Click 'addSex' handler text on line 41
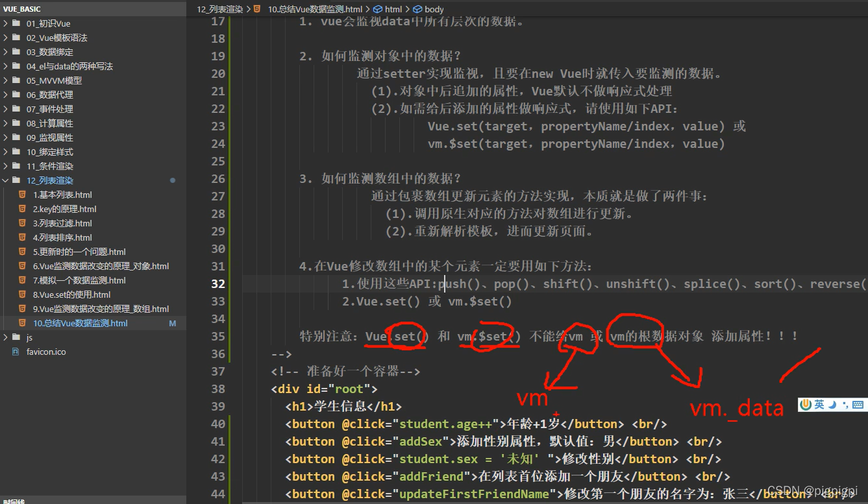 click(x=421, y=441)
